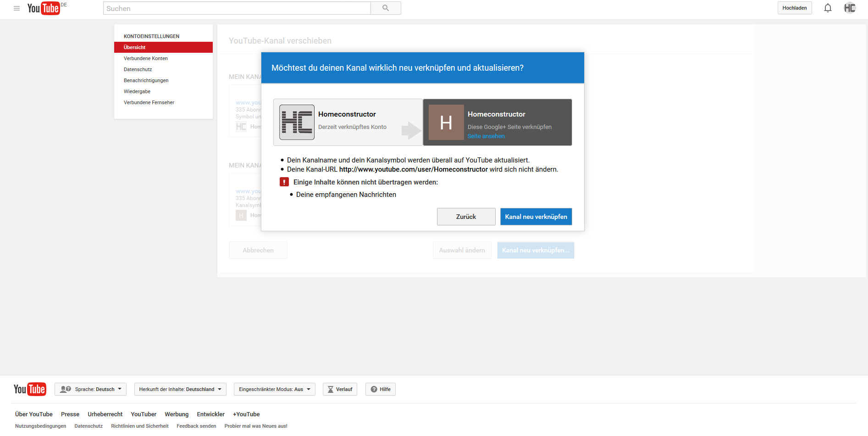This screenshot has height=436, width=868.
Task: Open Richtlinien und Sicherheit link
Action: click(140, 426)
